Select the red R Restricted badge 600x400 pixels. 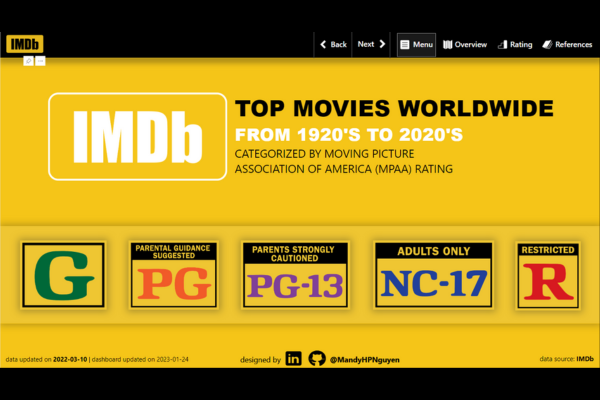(x=548, y=276)
